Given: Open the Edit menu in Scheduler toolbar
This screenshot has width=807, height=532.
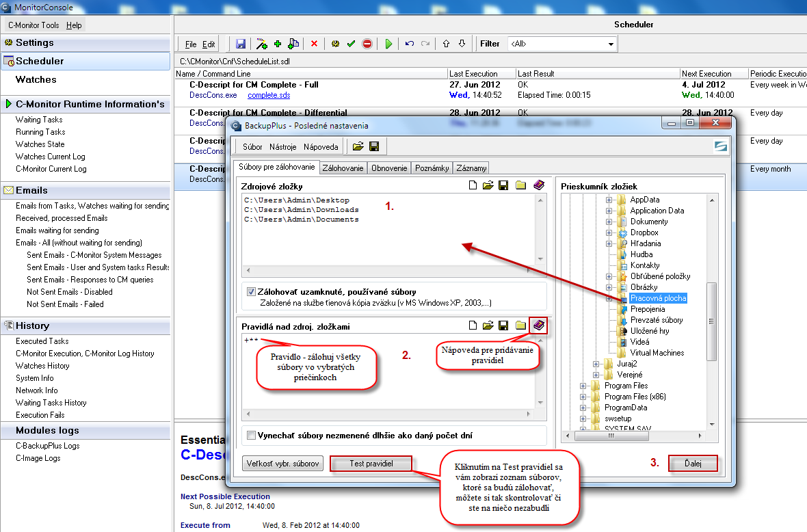Looking at the screenshot, I should [x=209, y=44].
